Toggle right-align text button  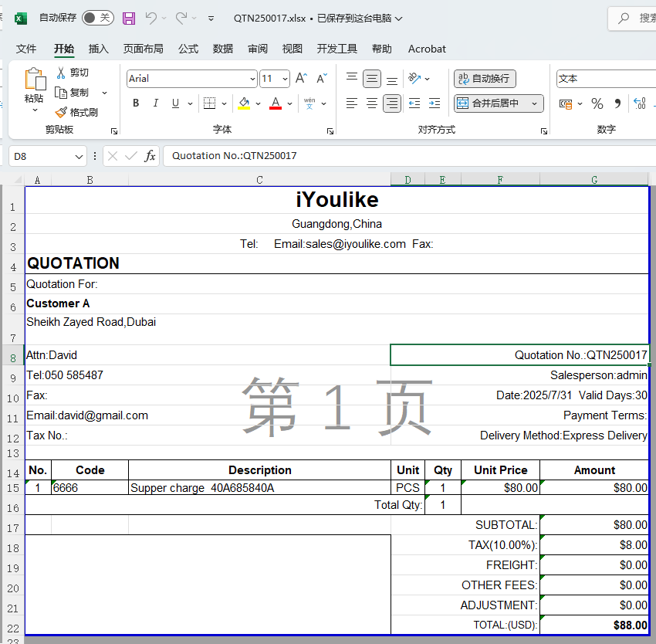[x=392, y=103]
